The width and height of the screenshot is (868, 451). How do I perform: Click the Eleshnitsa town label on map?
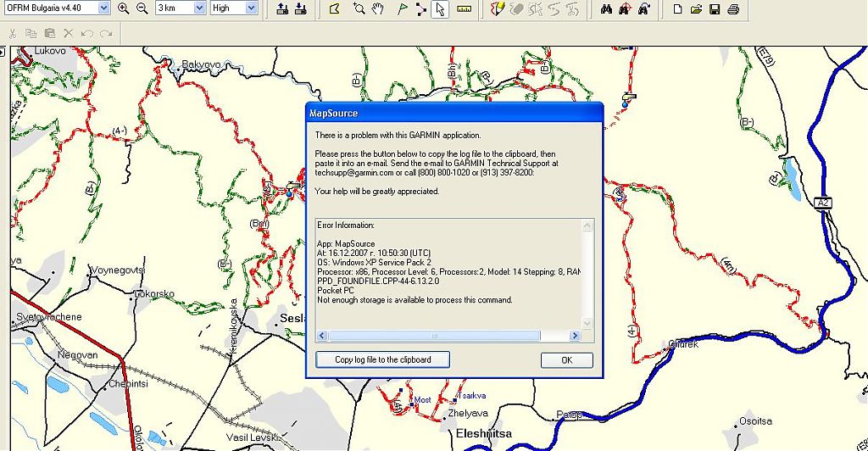pos(484,434)
